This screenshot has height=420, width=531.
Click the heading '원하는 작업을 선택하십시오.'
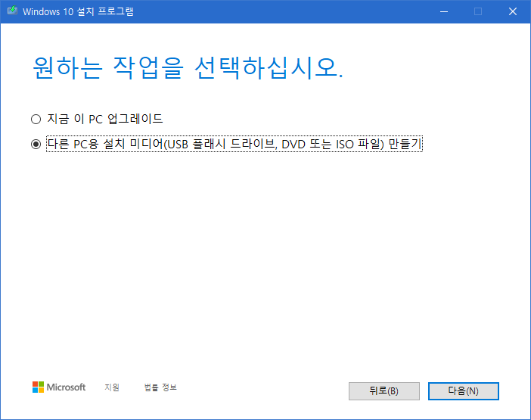188,68
